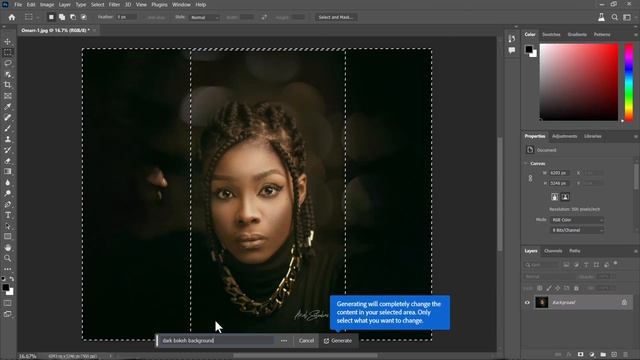Screen dimensions: 640x360
Task: Open marquee tool preset picker arrow
Action: tap(38, 18)
